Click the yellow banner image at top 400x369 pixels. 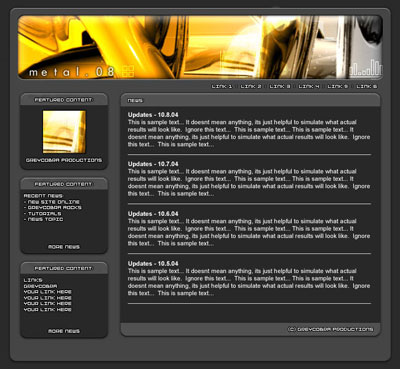(x=200, y=47)
